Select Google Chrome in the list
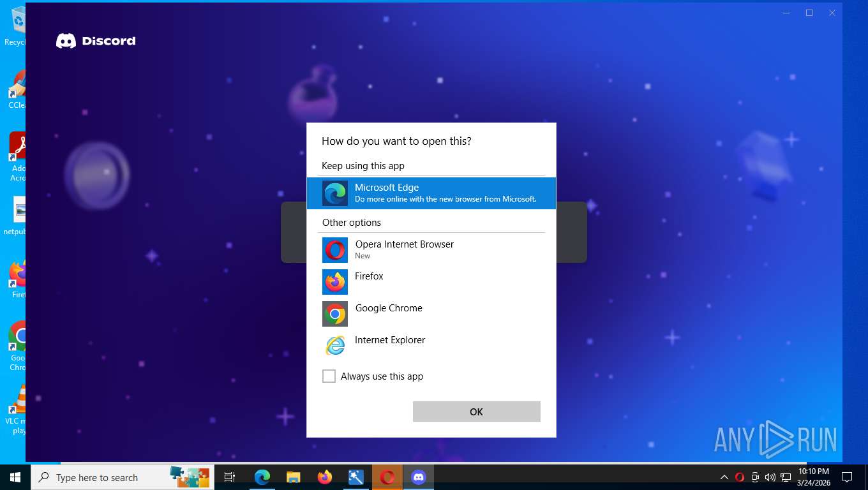868x490 pixels. pos(431,313)
